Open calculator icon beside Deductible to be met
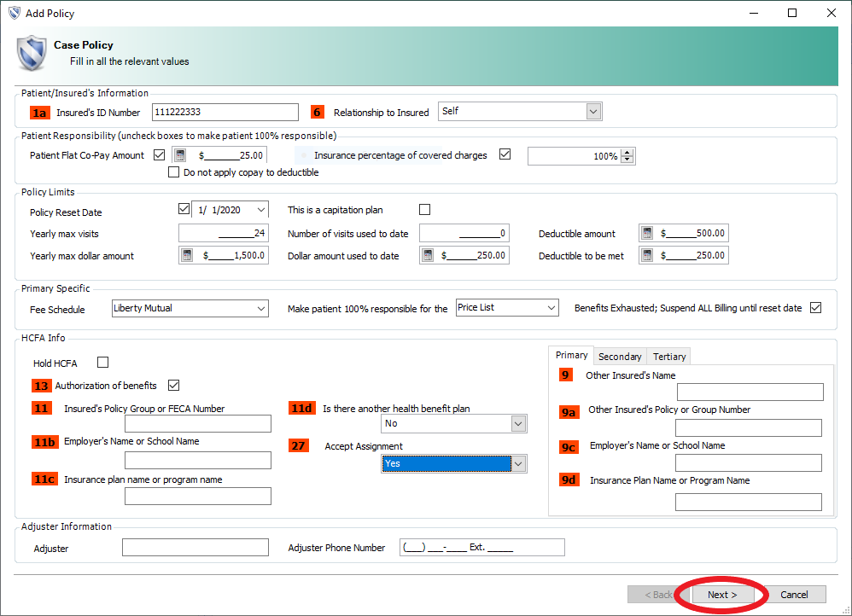 [x=647, y=255]
